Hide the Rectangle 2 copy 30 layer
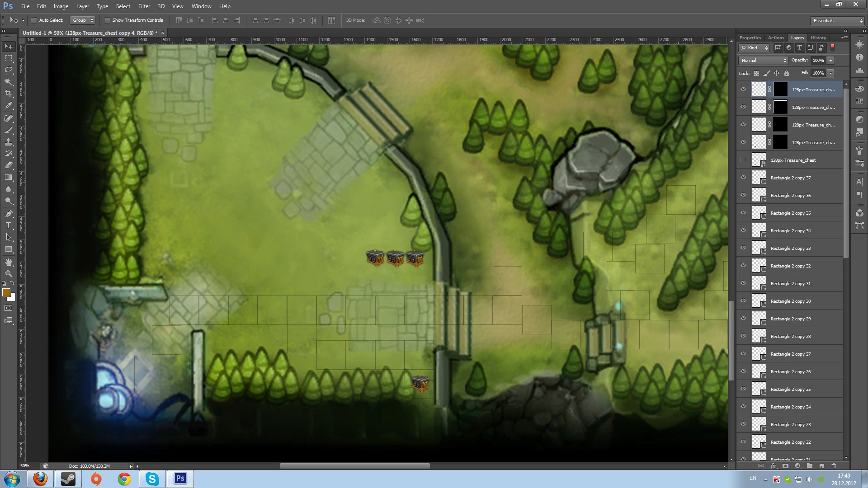The image size is (868, 488). (743, 301)
